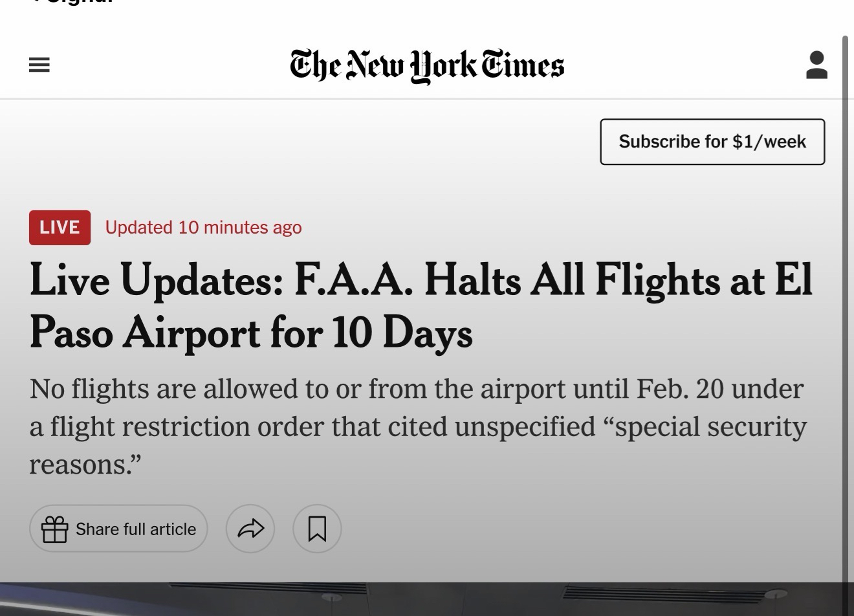Click the word 'reasons.' ending the summary
This screenshot has width=854, height=616.
pyautogui.click(x=85, y=465)
